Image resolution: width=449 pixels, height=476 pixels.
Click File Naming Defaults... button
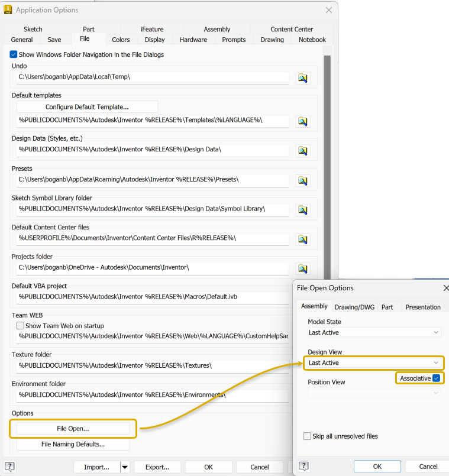pyautogui.click(x=73, y=444)
